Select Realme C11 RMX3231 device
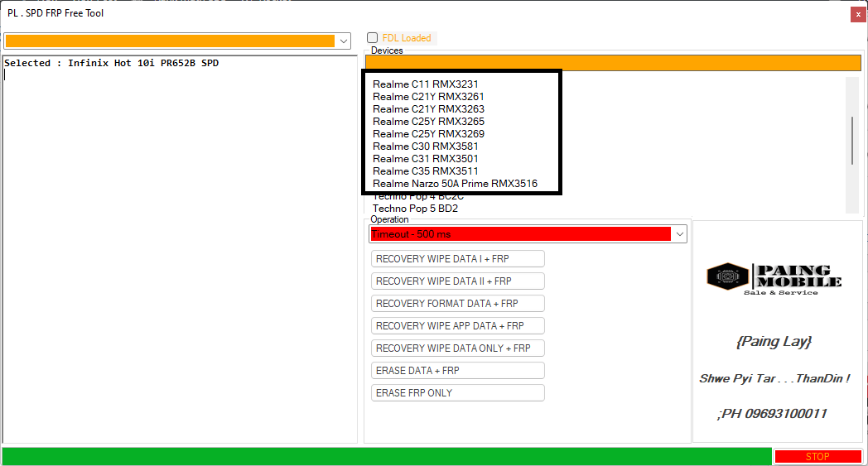This screenshot has height=466, width=868. [425, 84]
